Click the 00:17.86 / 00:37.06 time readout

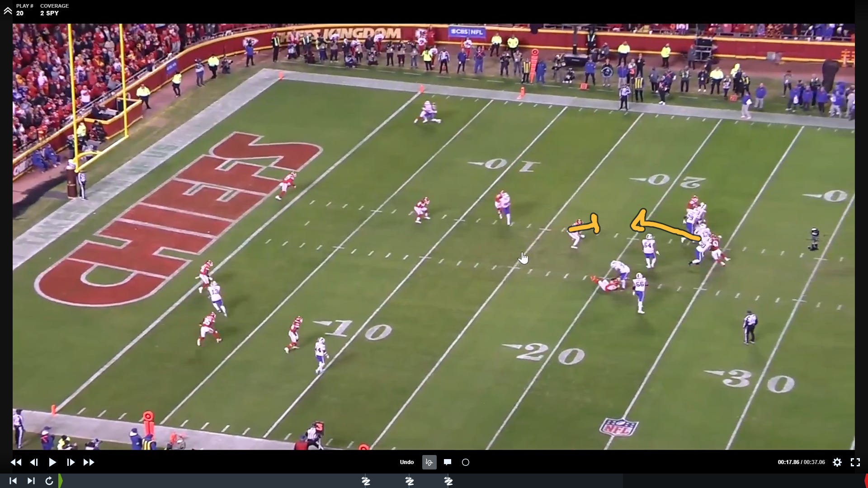pyautogui.click(x=801, y=462)
